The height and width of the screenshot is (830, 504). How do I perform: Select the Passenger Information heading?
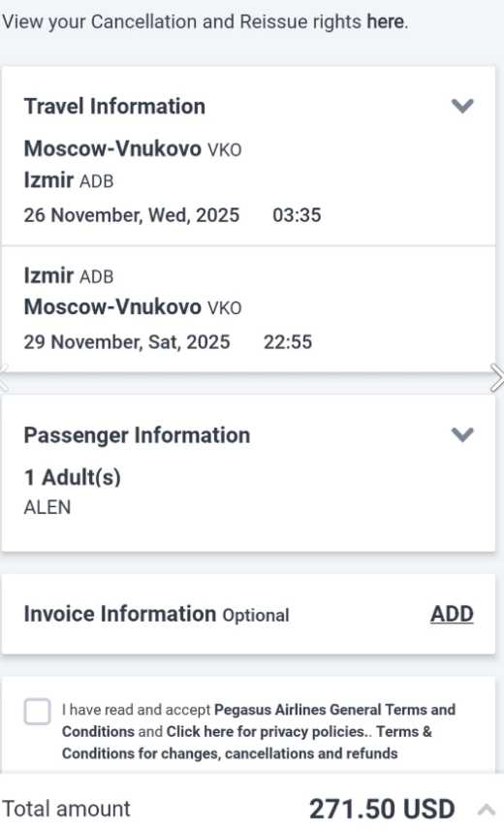pos(137,435)
